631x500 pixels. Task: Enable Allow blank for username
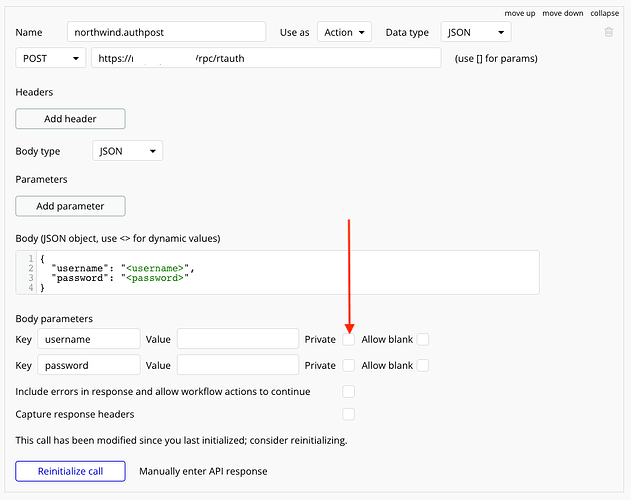[x=423, y=339]
